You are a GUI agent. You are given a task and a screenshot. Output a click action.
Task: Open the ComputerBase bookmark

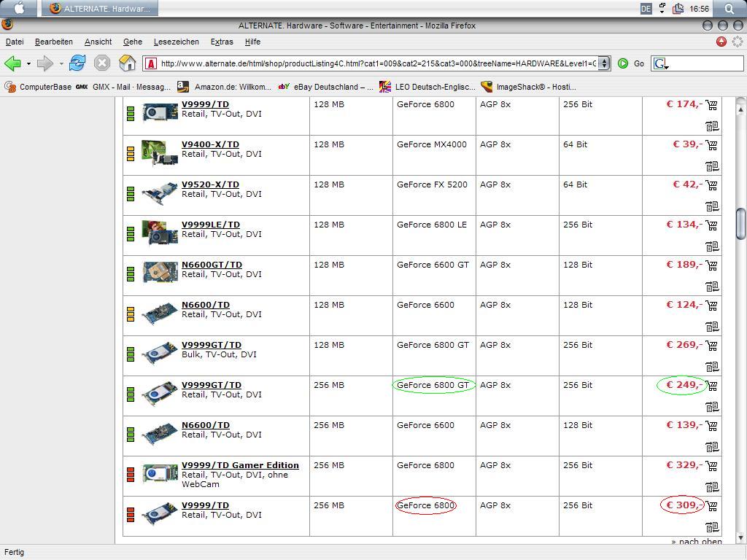pos(38,87)
